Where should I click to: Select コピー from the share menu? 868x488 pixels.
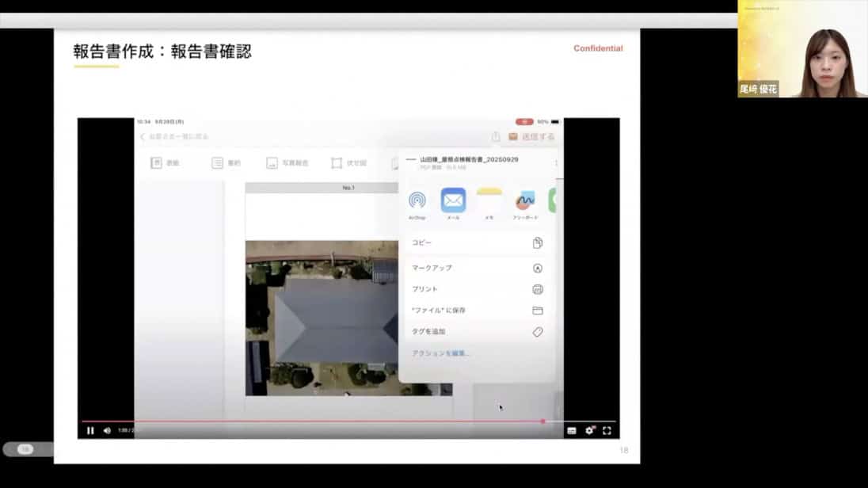tap(475, 243)
